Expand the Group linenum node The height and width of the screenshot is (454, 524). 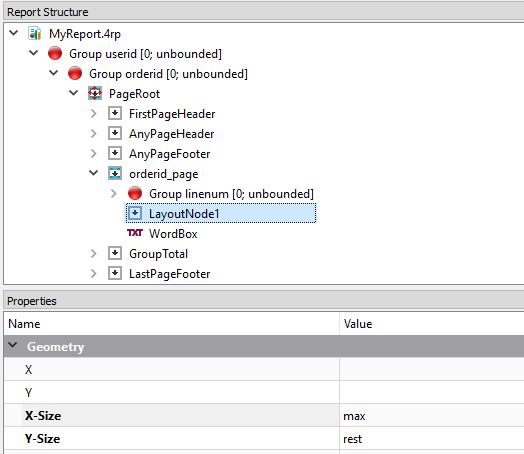pyautogui.click(x=114, y=193)
